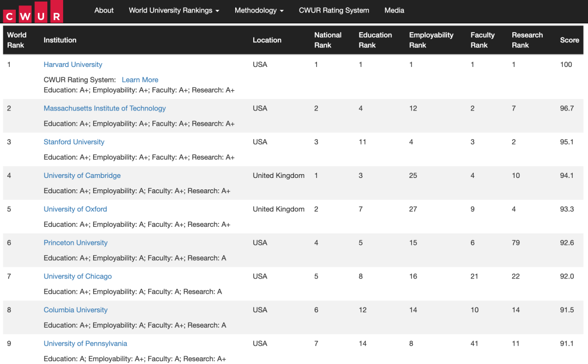Click Columbia's faculty rank 10
Screen dimensions: 588x364
pyautogui.click(x=474, y=310)
